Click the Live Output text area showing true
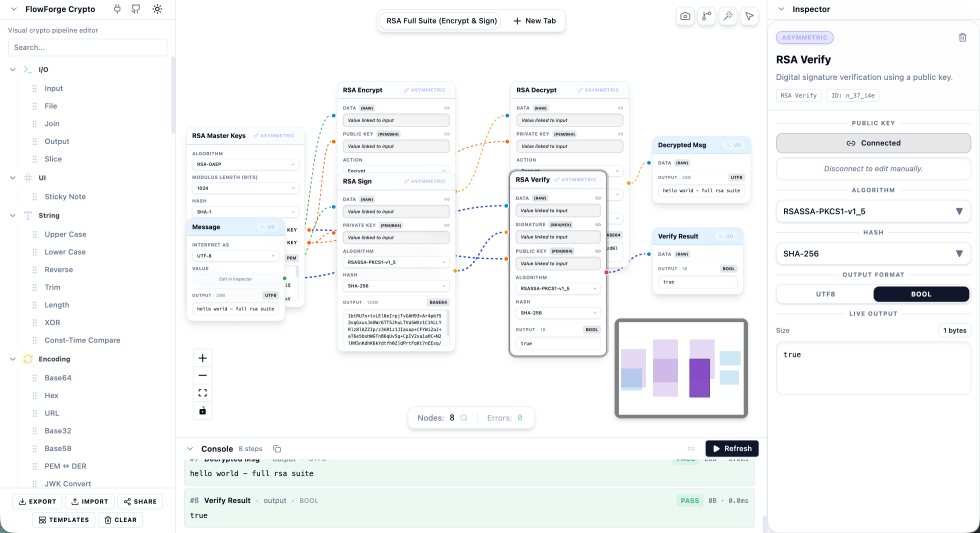 (873, 368)
